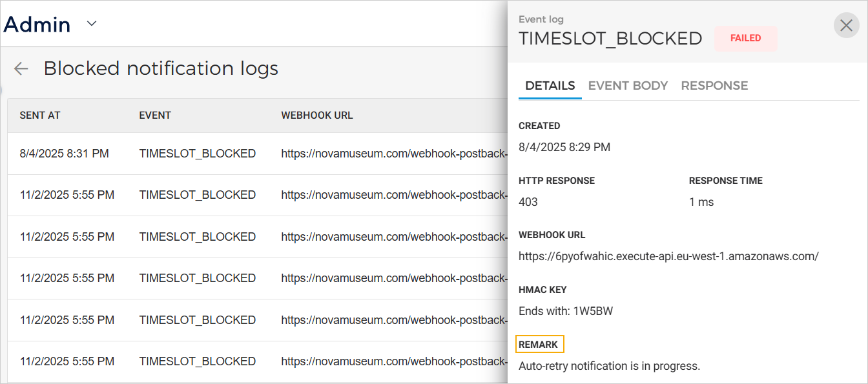Sort by the SENT AT column header
The height and width of the screenshot is (384, 868).
pyautogui.click(x=40, y=116)
